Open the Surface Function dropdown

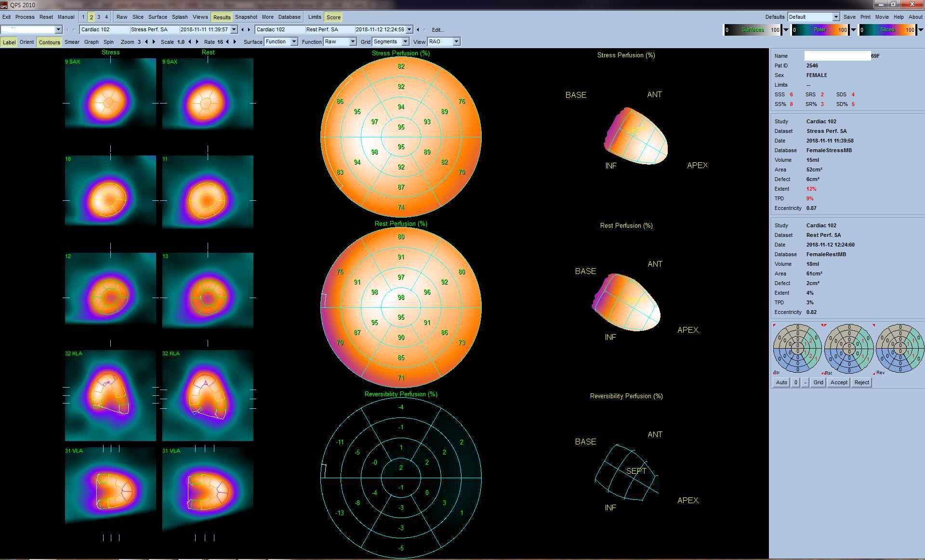pos(281,42)
